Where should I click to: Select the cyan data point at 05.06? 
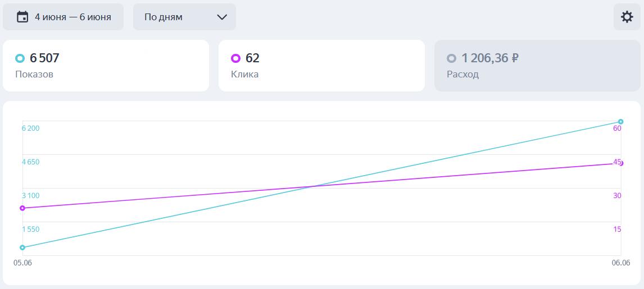[x=22, y=247]
